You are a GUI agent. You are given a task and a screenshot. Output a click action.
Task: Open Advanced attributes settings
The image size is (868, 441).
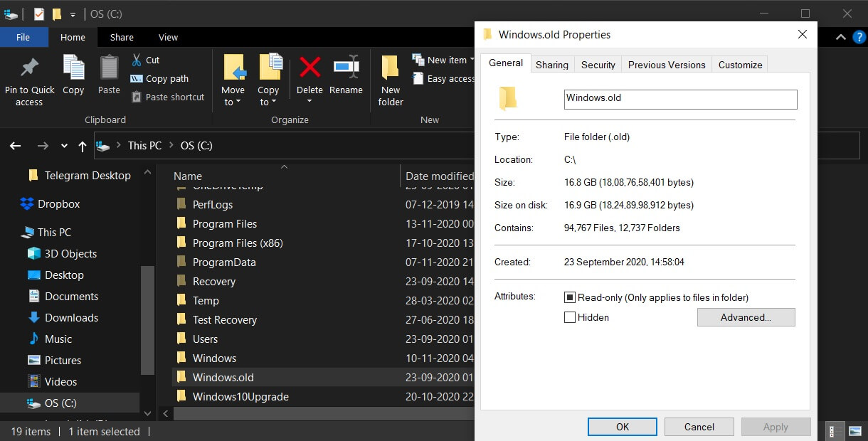point(746,317)
